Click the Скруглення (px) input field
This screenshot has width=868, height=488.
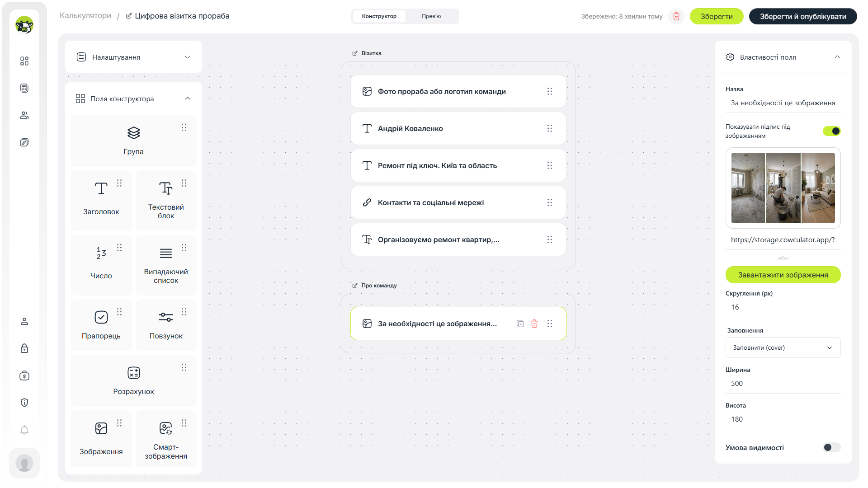[783, 307]
